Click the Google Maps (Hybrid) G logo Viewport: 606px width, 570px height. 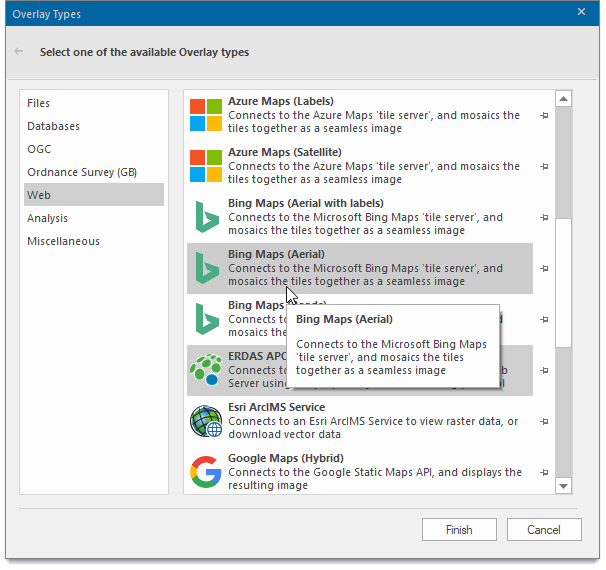(x=206, y=472)
